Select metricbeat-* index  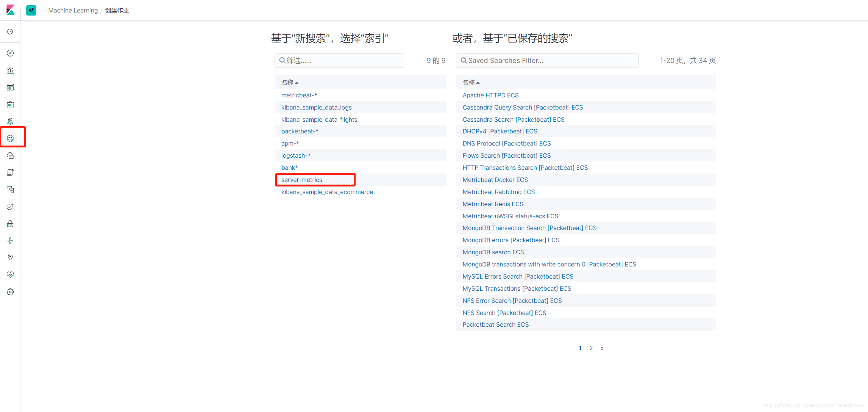[x=299, y=95]
